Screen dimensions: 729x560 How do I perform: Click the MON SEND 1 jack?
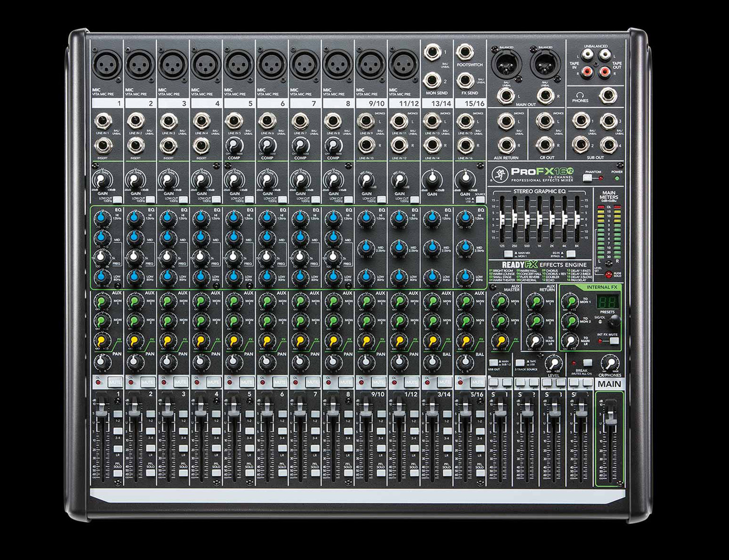click(x=432, y=51)
